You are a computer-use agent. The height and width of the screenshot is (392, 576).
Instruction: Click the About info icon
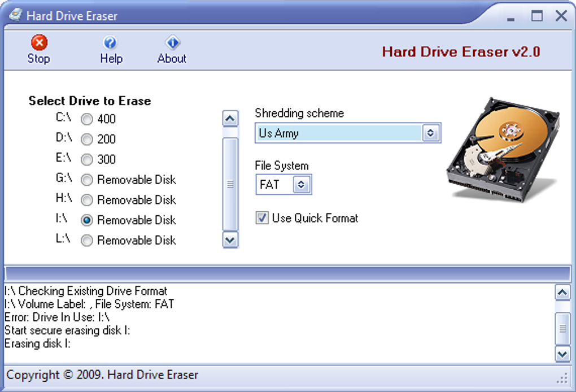pos(172,42)
